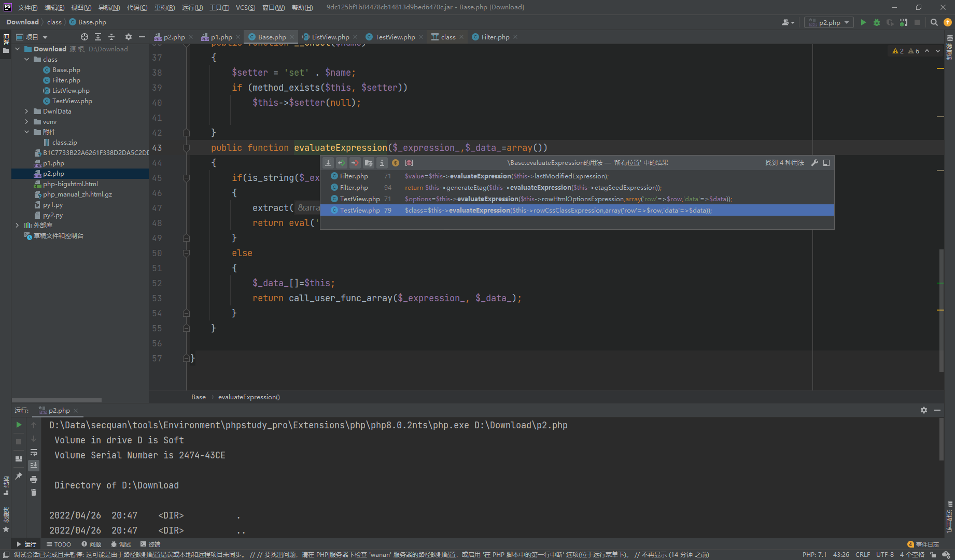Viewport: 955px width, 560px height.
Task: Open 事件日志 event log
Action: 923,544
